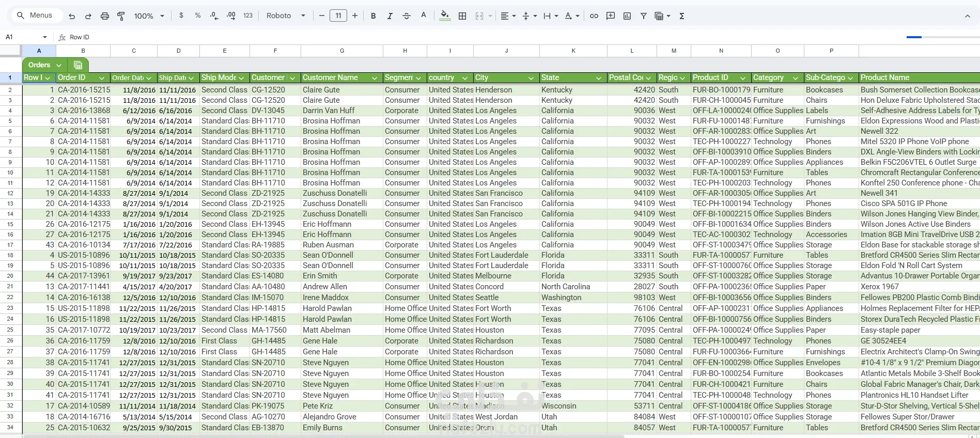Open the 100% zoom dropdown
This screenshot has width=980, height=438.
(x=149, y=16)
